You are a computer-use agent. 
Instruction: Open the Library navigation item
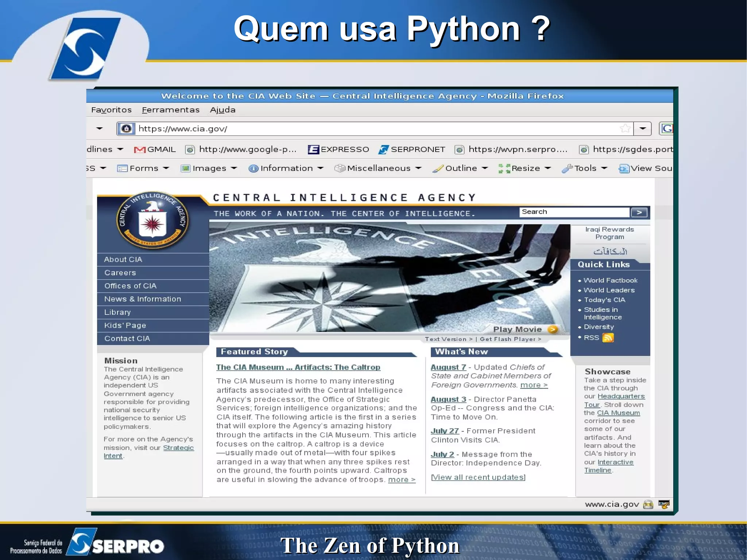pos(153,312)
